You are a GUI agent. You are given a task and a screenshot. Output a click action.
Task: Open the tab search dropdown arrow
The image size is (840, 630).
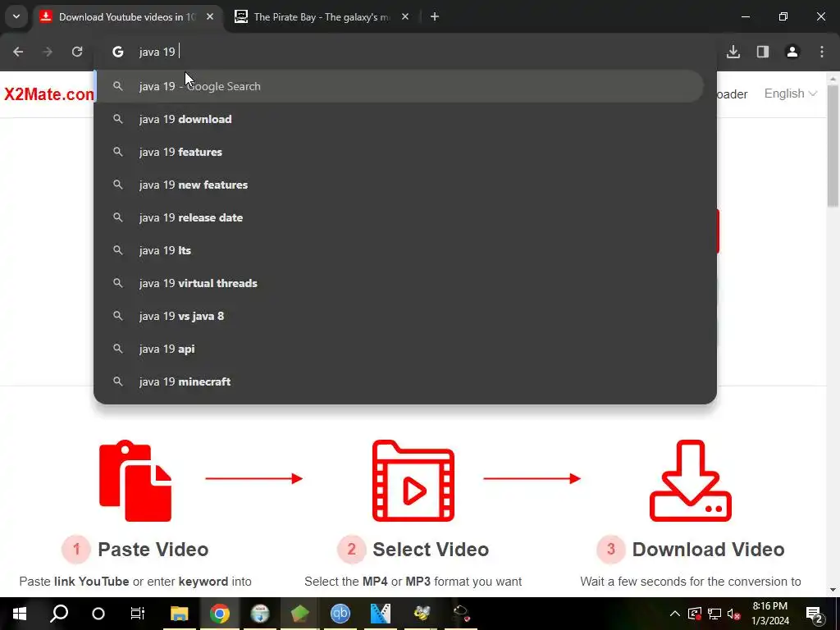click(16, 16)
